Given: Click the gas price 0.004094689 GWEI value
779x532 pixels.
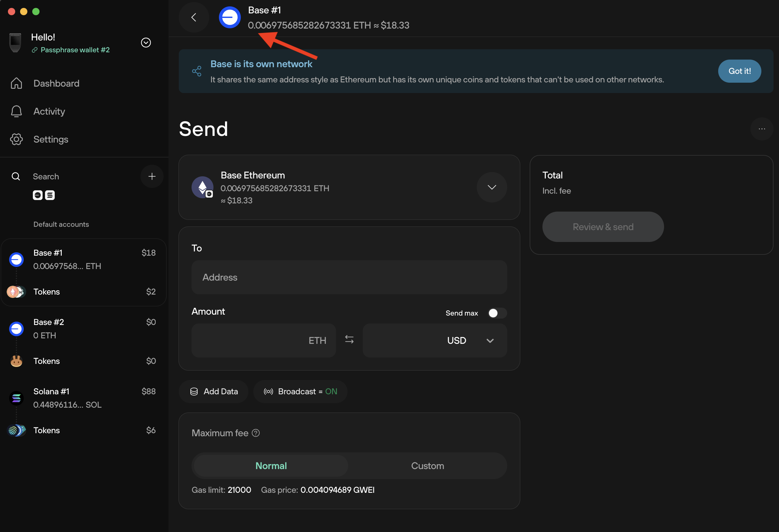Looking at the screenshot, I should coord(337,490).
